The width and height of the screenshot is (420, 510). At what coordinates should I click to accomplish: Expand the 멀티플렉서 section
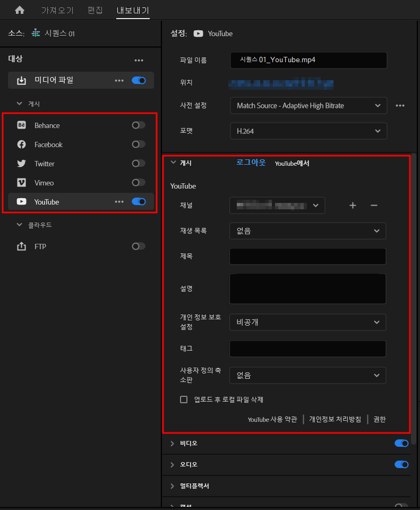tap(172, 486)
